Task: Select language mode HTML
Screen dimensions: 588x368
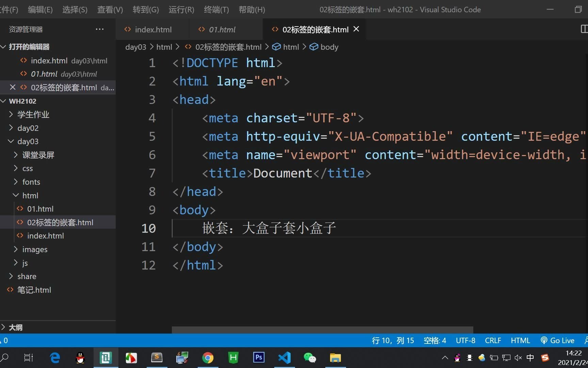Action: point(520,340)
